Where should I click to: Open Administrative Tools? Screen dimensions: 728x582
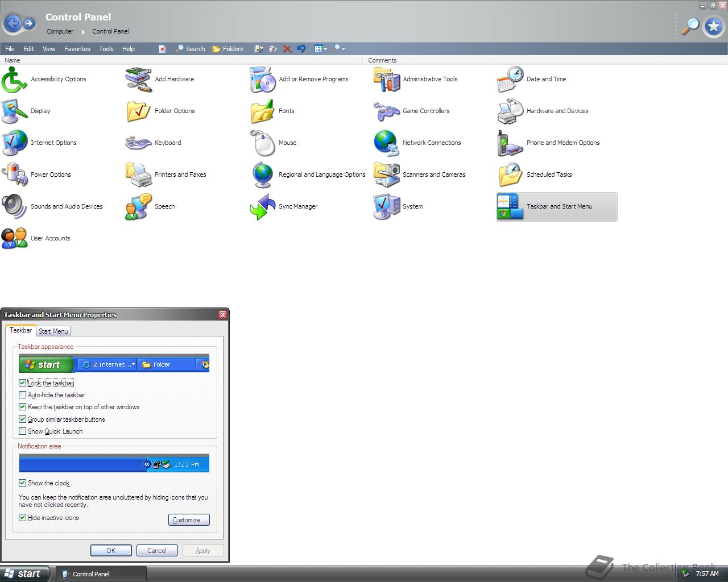point(416,79)
